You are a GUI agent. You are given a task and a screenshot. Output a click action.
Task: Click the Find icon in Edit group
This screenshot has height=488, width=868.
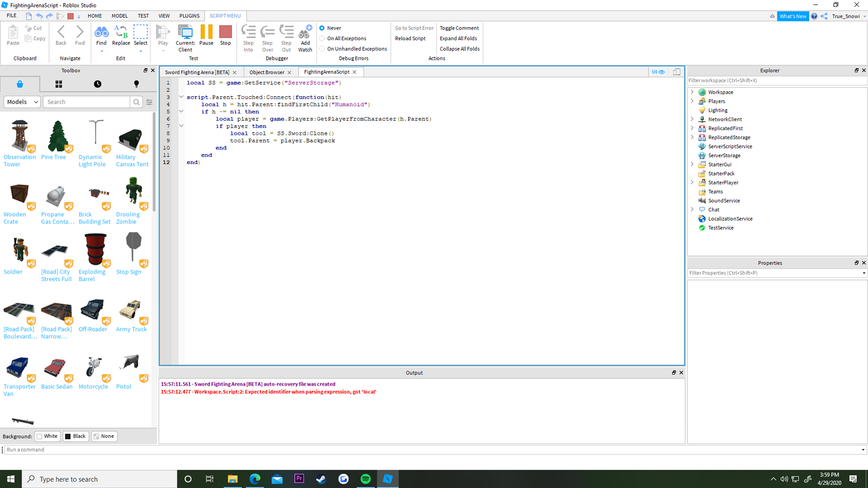tap(101, 36)
